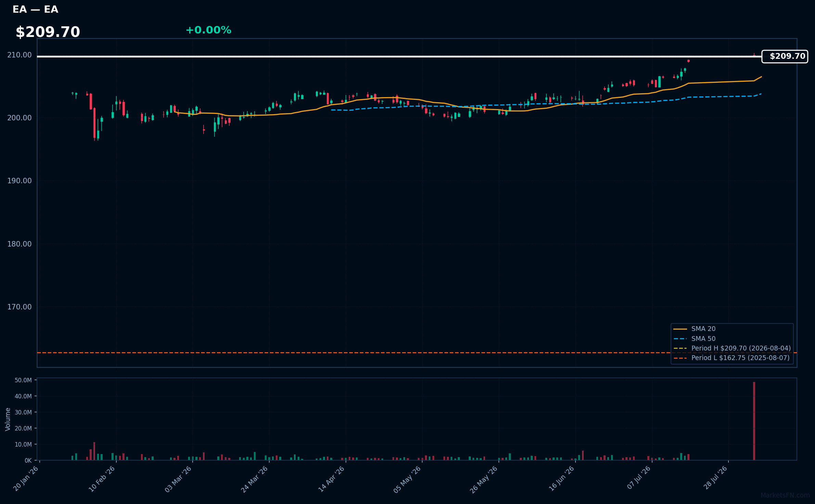Viewport: 815px width, 504px height.
Task: Click the 190.00 price axis label
Action: (x=19, y=181)
